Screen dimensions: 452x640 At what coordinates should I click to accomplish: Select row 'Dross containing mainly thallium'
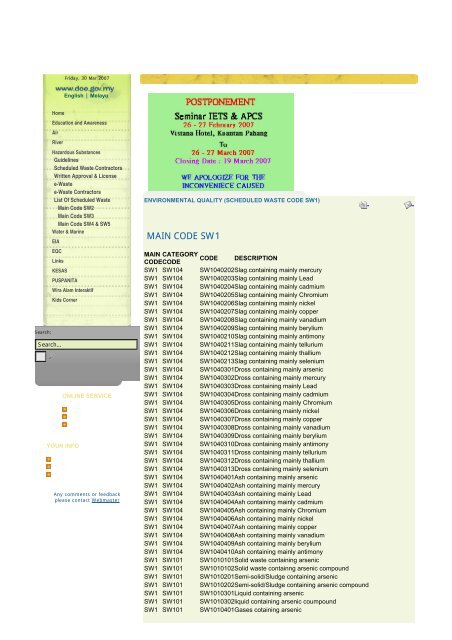tap(234, 460)
